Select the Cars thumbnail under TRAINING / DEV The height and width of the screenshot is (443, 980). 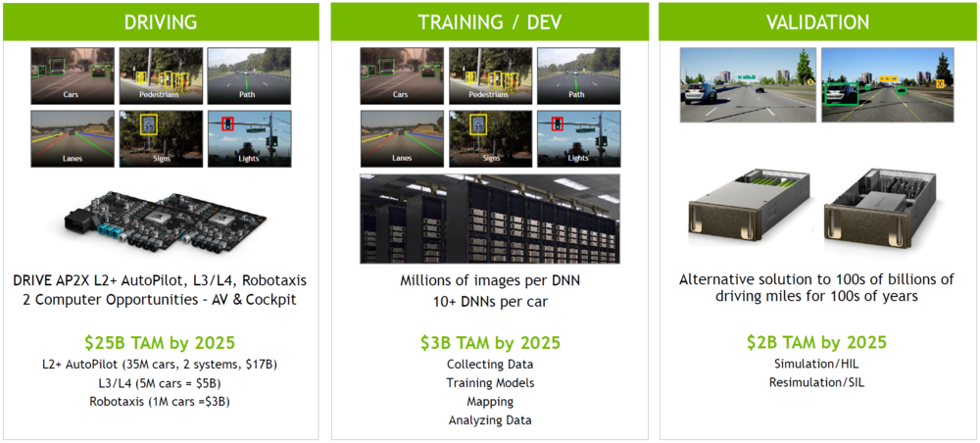tap(402, 75)
